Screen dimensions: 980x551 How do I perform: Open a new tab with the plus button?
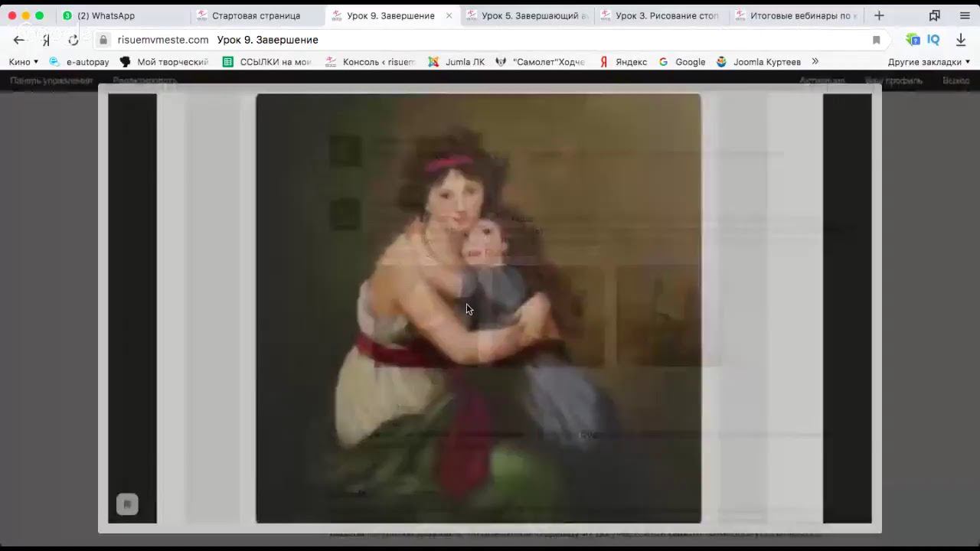(879, 15)
